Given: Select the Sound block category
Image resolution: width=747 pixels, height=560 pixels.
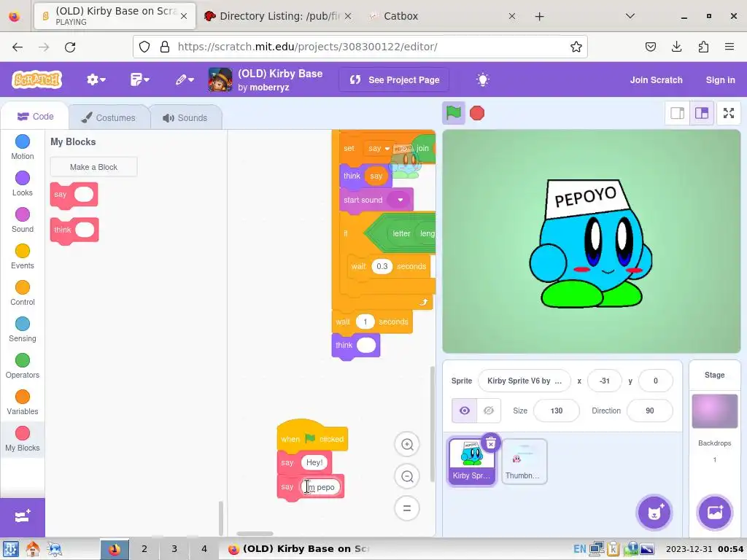Looking at the screenshot, I should [x=23, y=220].
